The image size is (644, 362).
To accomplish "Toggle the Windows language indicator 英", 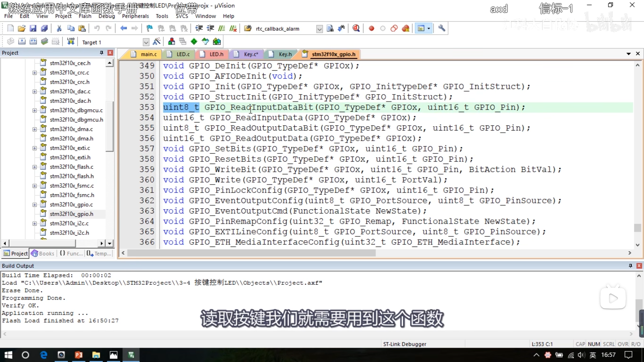I will tap(593, 355).
